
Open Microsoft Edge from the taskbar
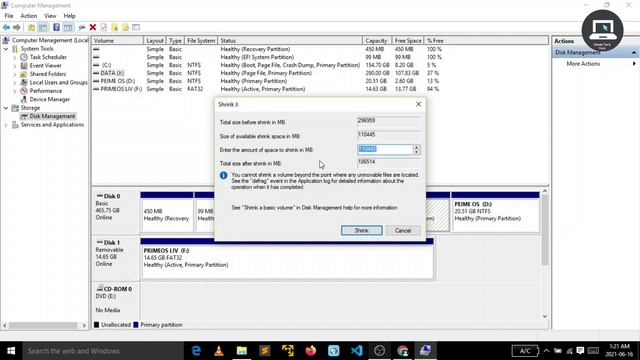[x=196, y=351]
